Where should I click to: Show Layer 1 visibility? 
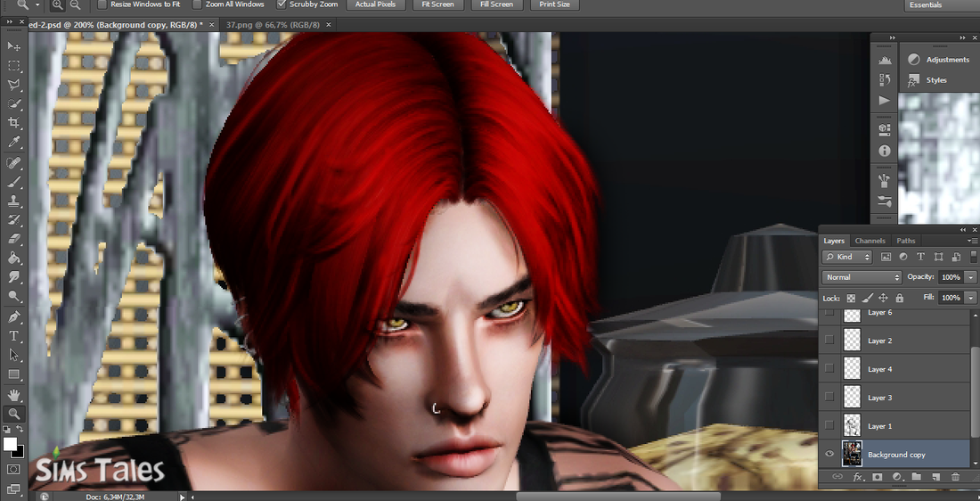click(829, 425)
